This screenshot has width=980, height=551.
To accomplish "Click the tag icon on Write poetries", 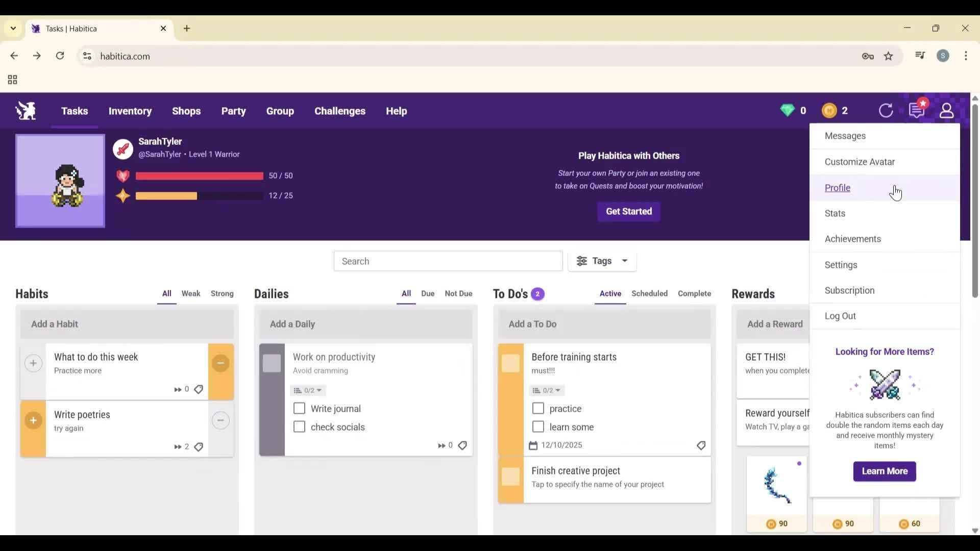I will tap(199, 446).
